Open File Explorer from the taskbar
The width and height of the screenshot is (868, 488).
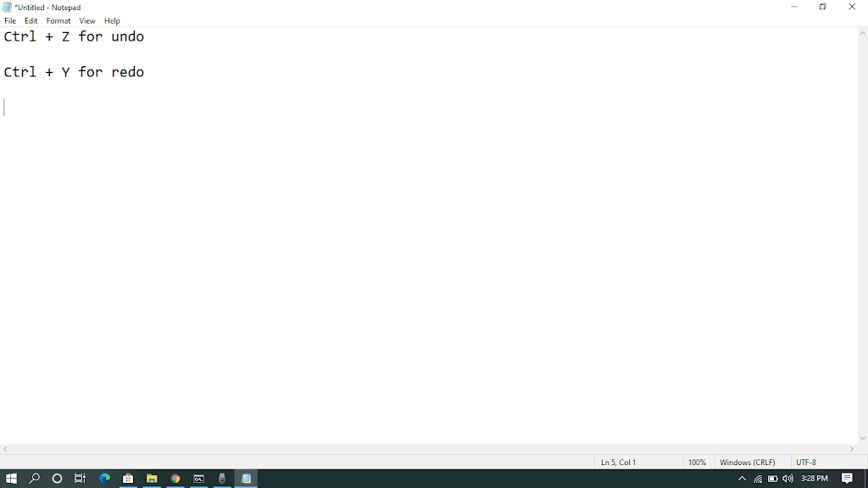click(x=152, y=479)
